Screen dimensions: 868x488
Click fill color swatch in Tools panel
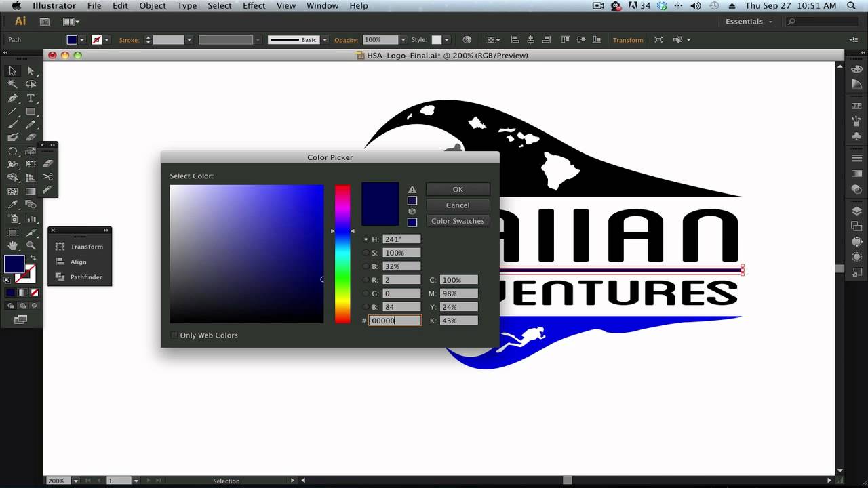coord(14,264)
